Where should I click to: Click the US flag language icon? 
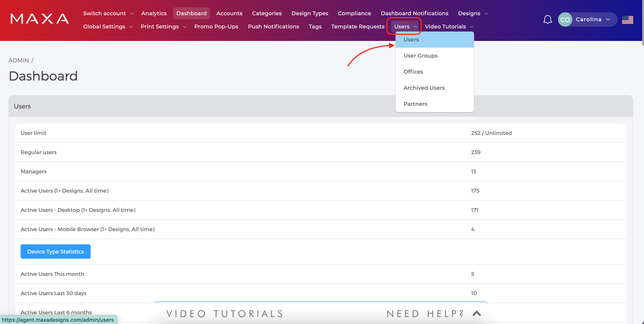(627, 20)
